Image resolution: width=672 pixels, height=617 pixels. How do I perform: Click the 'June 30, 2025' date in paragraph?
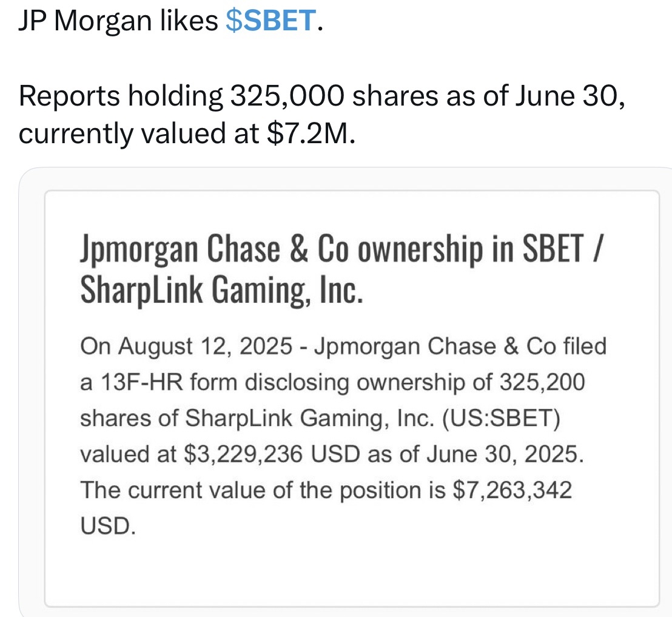tap(505, 454)
